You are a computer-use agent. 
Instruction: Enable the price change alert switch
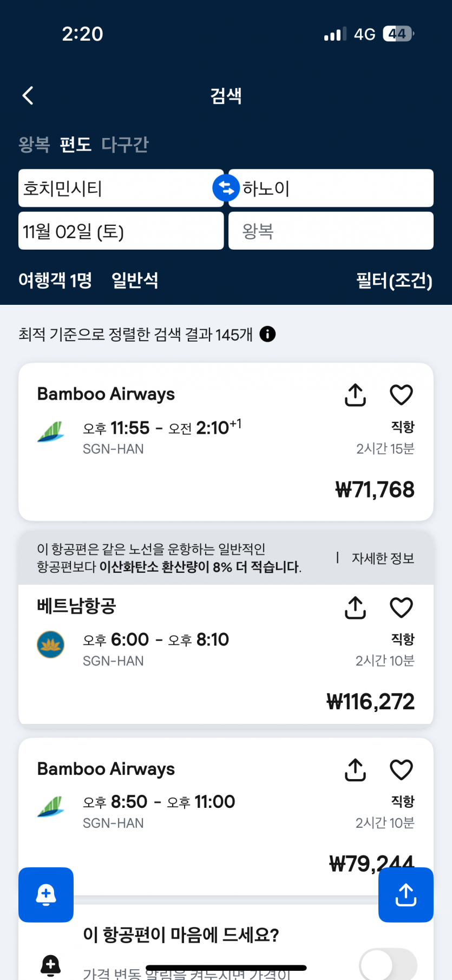[x=388, y=965]
